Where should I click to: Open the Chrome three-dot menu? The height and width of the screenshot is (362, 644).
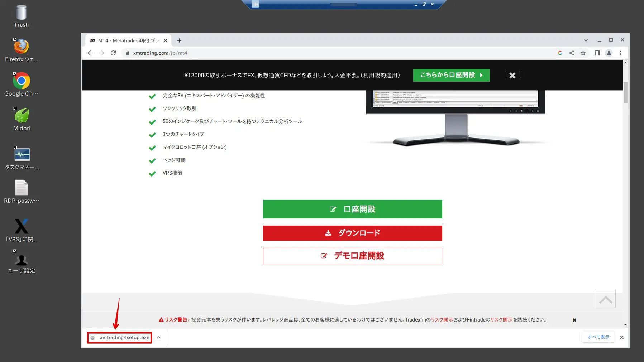(x=620, y=53)
